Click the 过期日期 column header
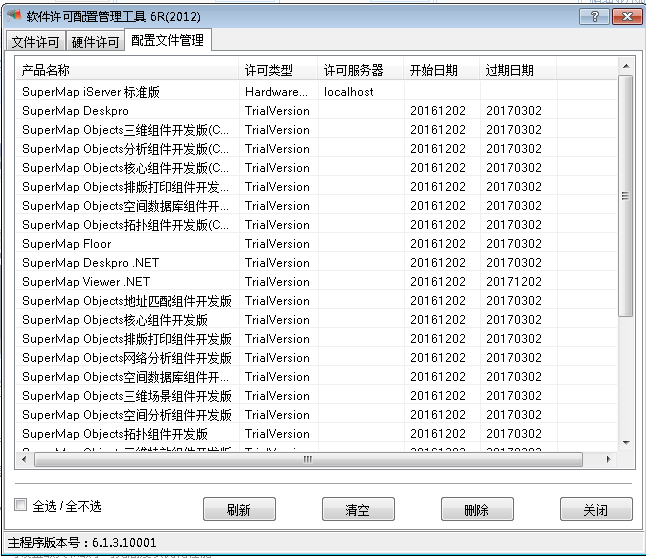Image resolution: width=646 pixels, height=560 pixels. [518, 70]
